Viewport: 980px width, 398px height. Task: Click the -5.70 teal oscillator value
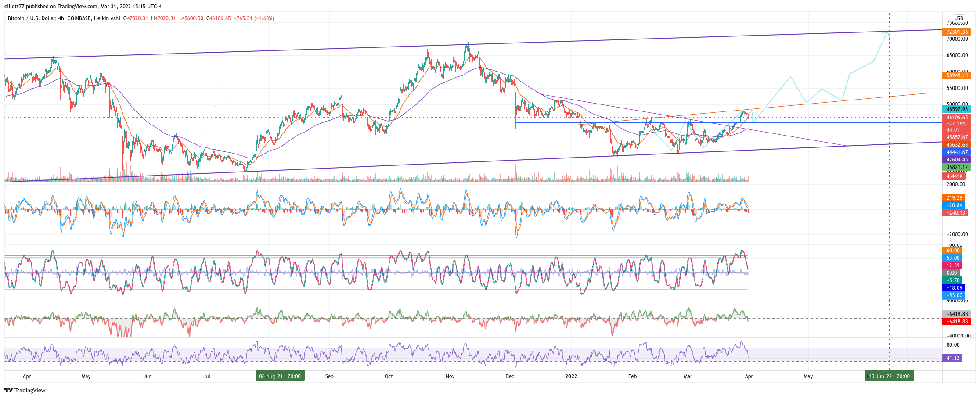pos(952,280)
